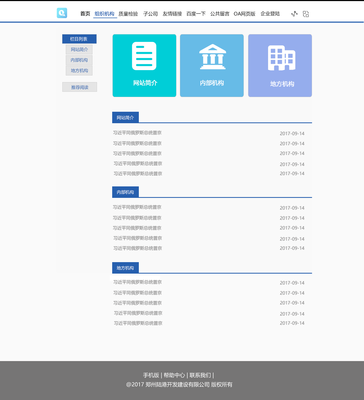Viewport: 364px width, 400px height.
Task: Open the document icon card for 网站简介
Action: pos(144,66)
